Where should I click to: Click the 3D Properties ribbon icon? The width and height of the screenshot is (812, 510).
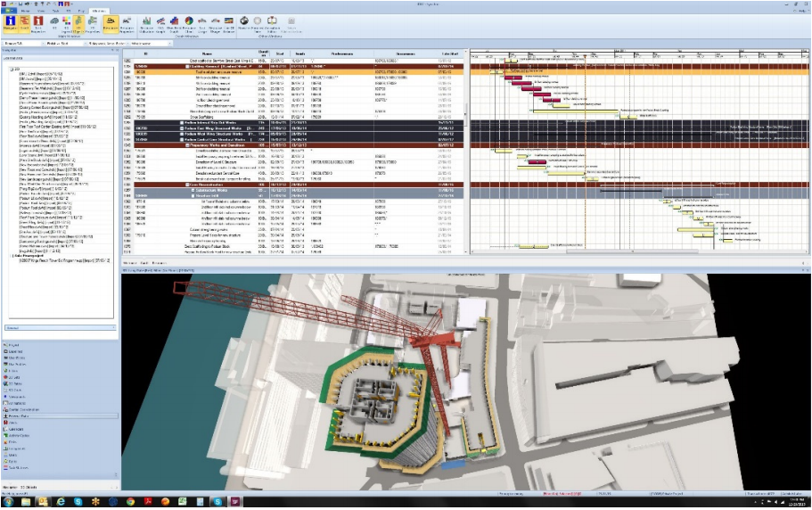coord(93,21)
